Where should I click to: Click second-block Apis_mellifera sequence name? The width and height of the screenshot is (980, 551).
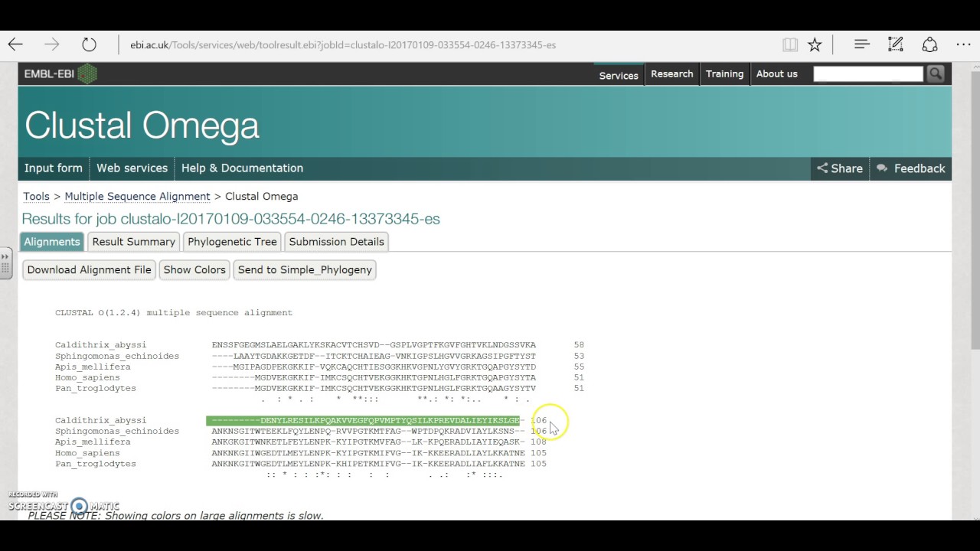[x=93, y=442]
